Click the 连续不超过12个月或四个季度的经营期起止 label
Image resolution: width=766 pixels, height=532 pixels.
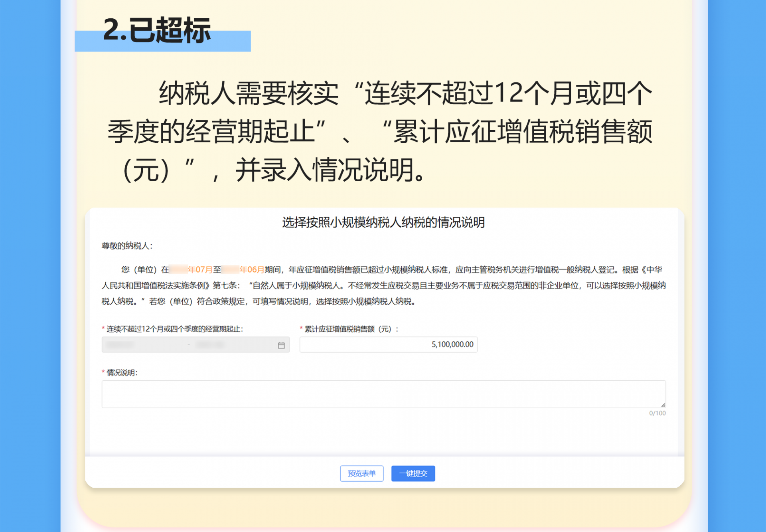(x=174, y=329)
